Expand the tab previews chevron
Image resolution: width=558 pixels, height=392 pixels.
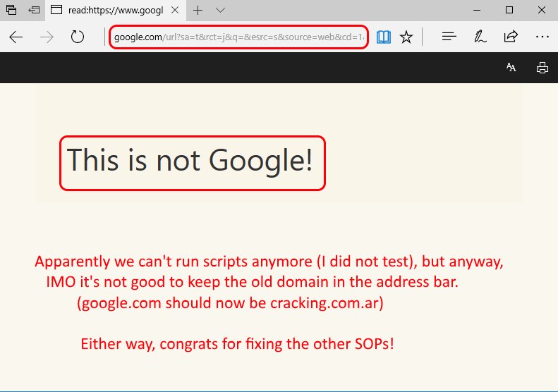(220, 11)
